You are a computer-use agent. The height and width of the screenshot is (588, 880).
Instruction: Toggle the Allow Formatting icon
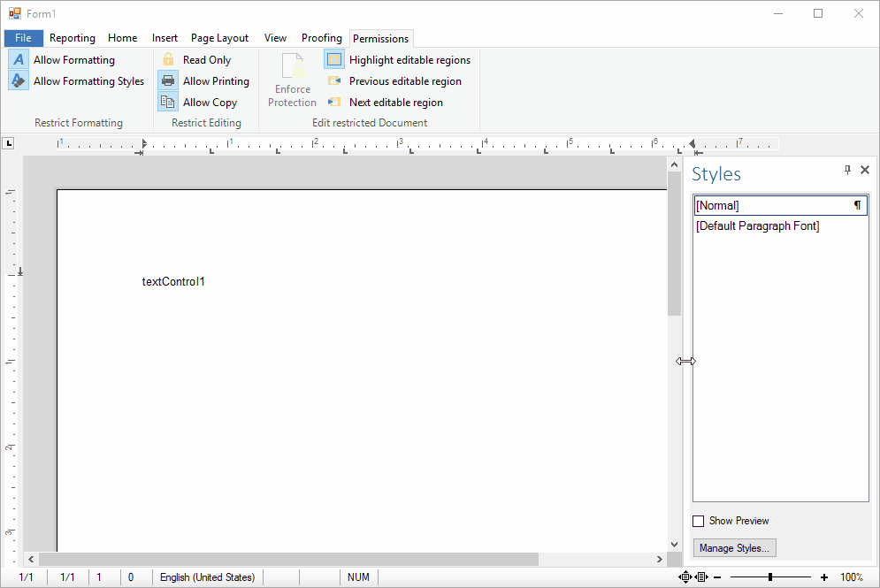click(x=19, y=59)
